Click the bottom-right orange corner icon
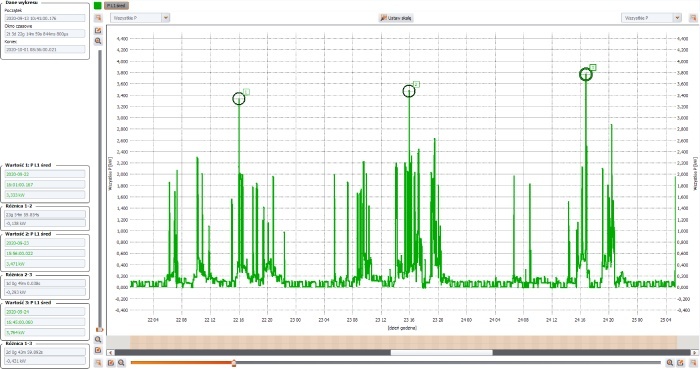The image size is (700, 369). pos(693,363)
